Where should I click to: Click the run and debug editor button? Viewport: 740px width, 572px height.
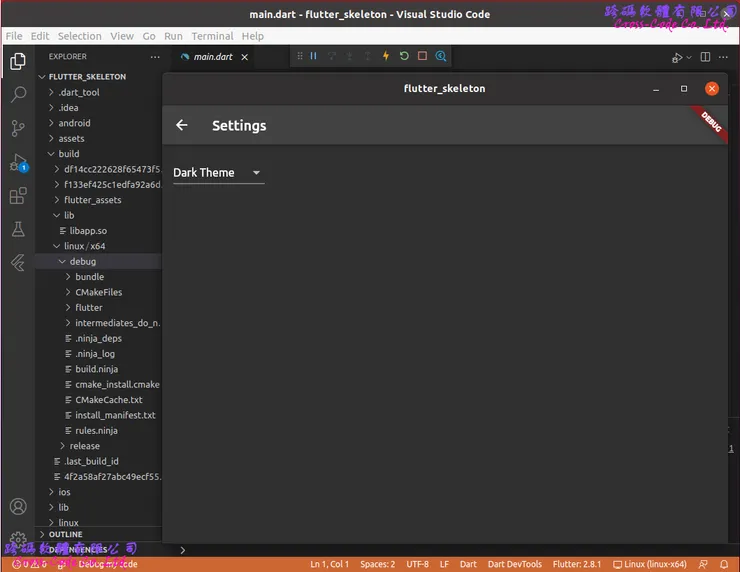click(677, 58)
